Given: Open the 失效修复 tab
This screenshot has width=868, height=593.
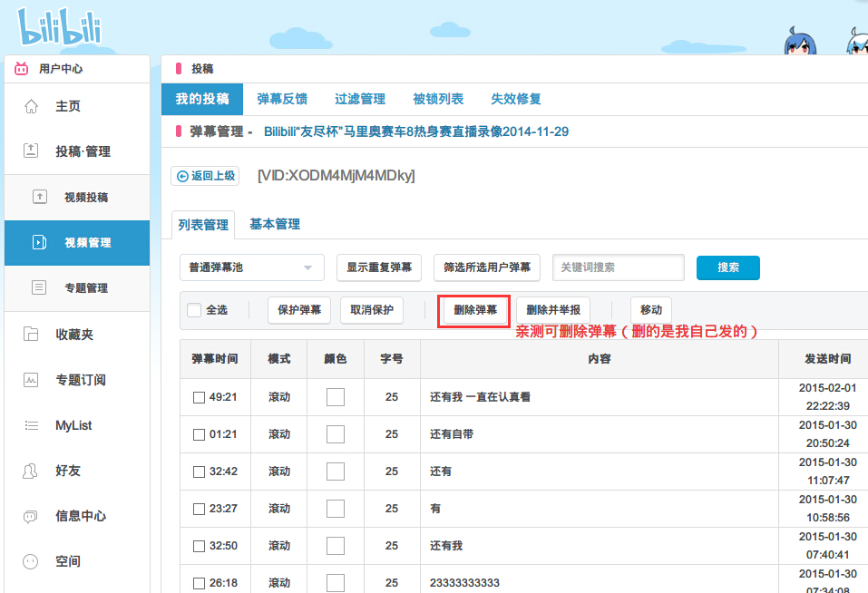Looking at the screenshot, I should pos(516,99).
